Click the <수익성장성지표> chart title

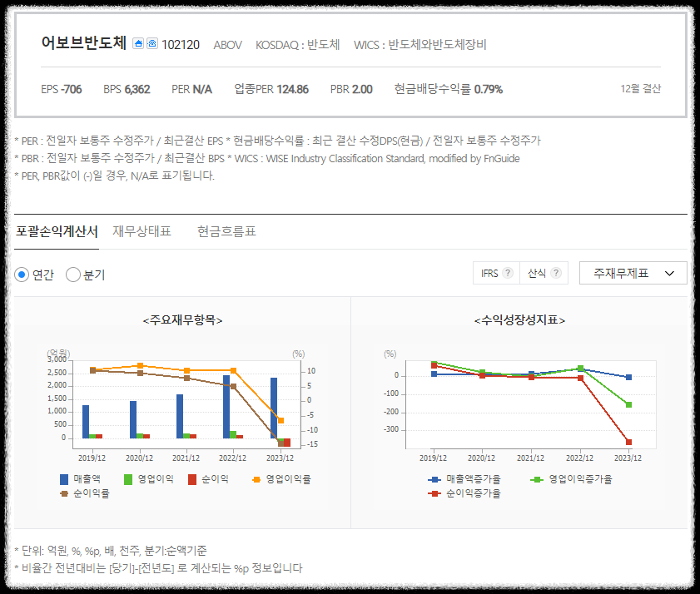[x=519, y=320]
